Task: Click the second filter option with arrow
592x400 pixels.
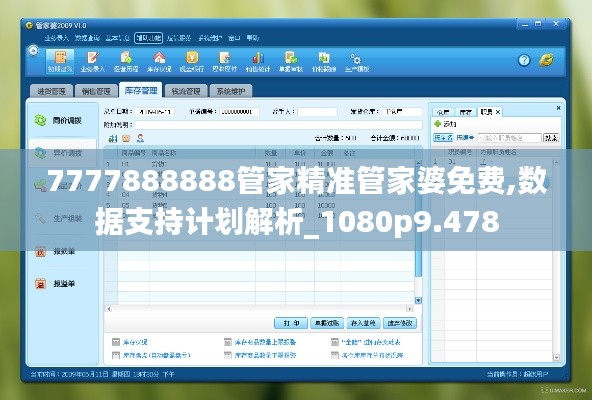Action: 465,138
